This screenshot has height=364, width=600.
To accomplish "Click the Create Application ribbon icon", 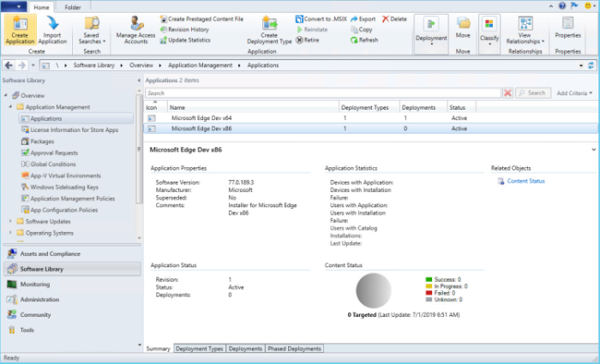I will [x=20, y=30].
